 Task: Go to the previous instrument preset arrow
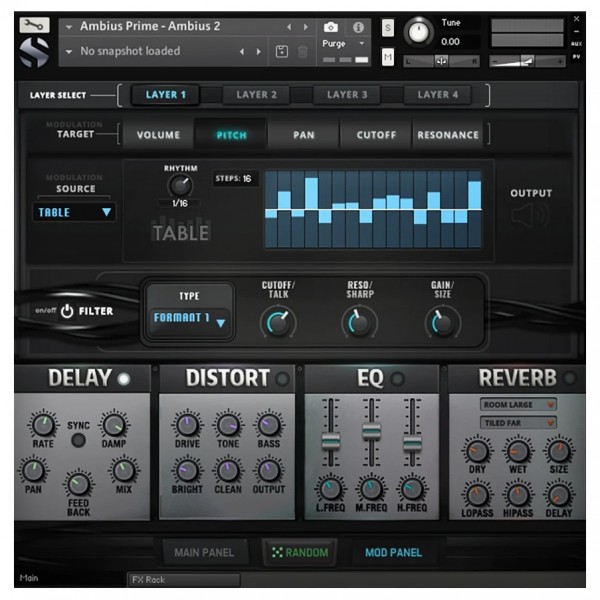click(289, 27)
